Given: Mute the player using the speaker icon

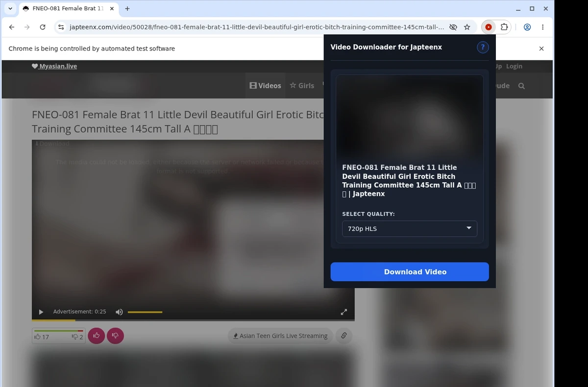Looking at the screenshot, I should click(119, 312).
